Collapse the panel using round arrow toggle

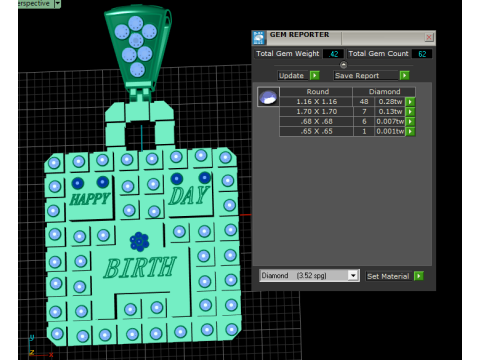[x=343, y=65]
